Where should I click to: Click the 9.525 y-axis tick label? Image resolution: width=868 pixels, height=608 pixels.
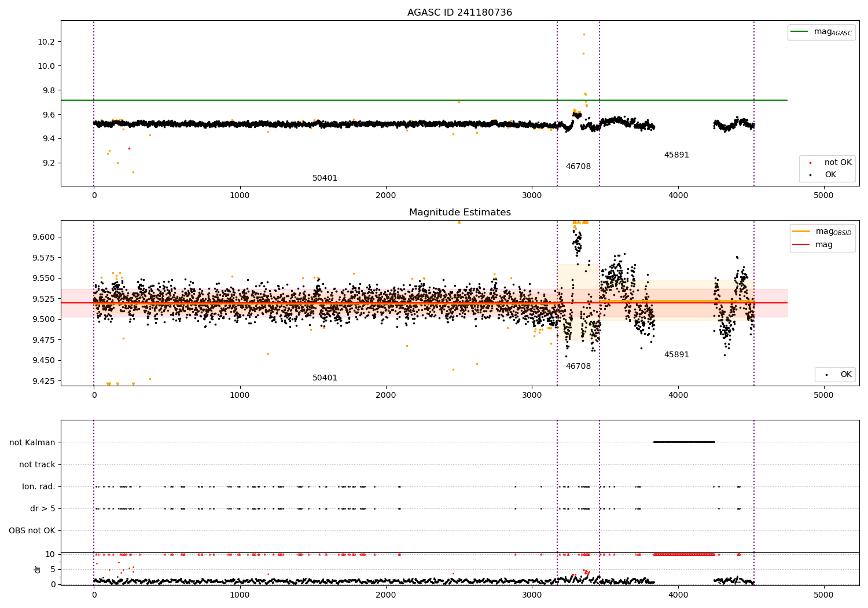pyautogui.click(x=44, y=299)
